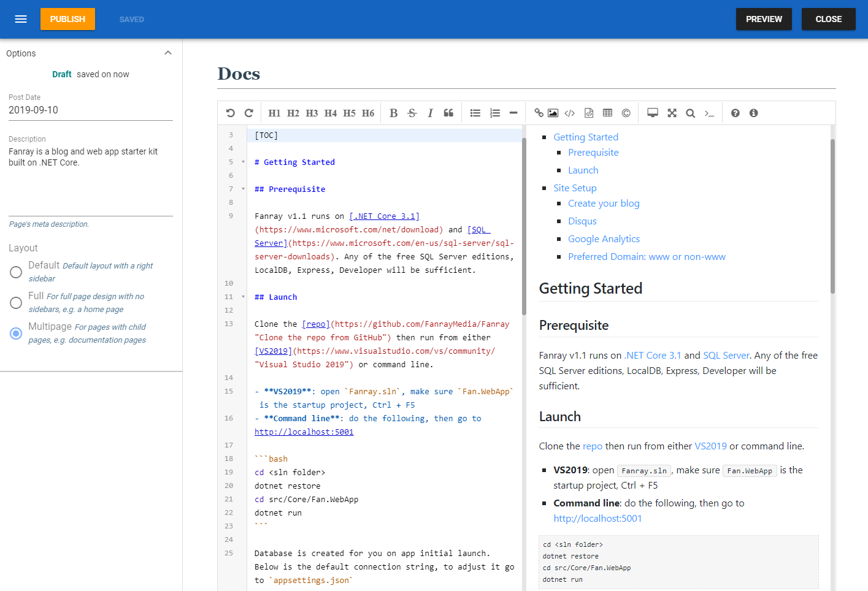Click the markdown editor's vertical scrollbar
Screen dimensions: 868x591
[x=524, y=226]
